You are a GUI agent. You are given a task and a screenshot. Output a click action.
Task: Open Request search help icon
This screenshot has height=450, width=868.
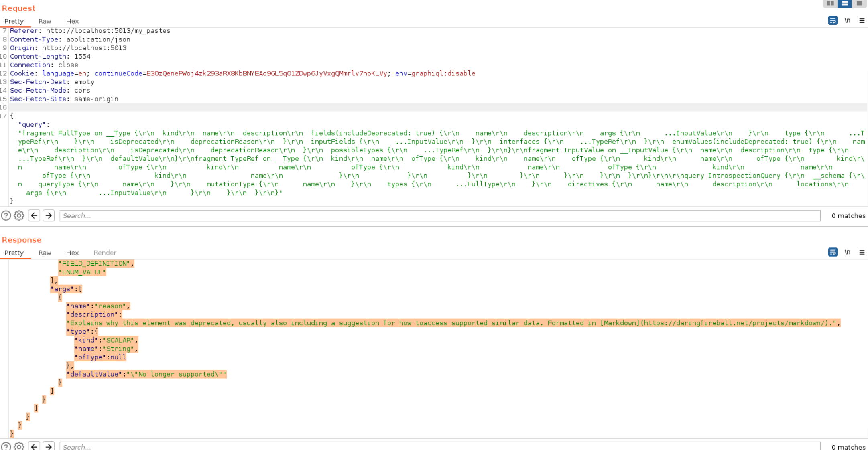point(6,216)
